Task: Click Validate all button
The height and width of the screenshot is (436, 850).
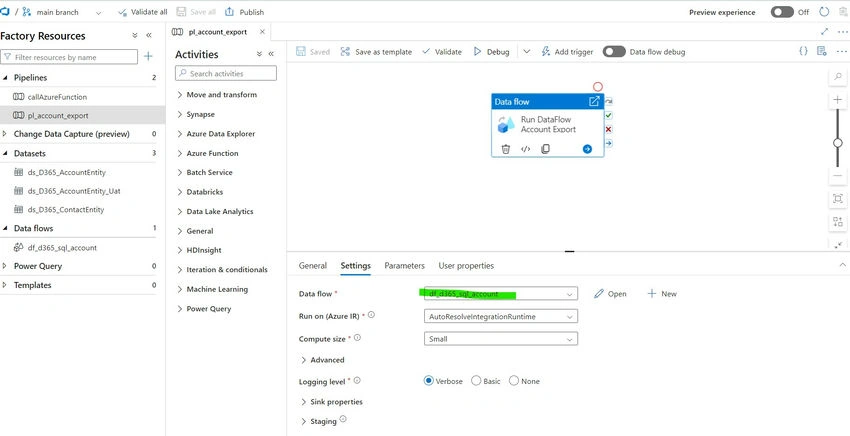Action: [x=143, y=12]
